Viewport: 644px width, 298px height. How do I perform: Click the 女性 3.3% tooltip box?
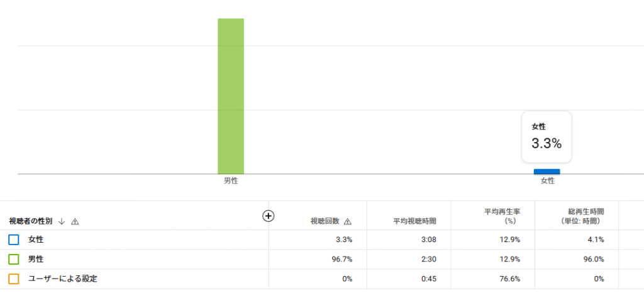(547, 136)
